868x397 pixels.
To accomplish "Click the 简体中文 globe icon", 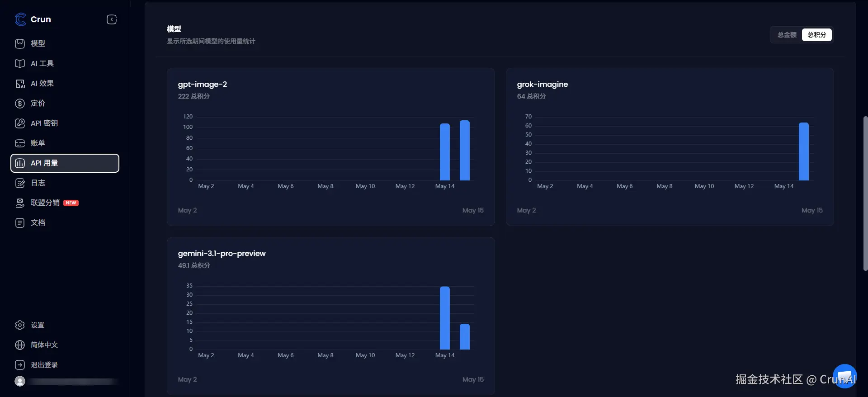I will pos(20,345).
